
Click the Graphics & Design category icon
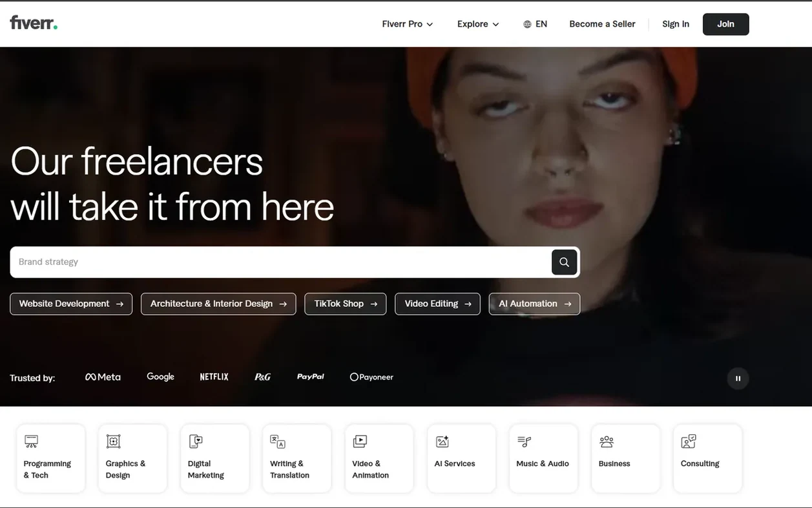113,441
